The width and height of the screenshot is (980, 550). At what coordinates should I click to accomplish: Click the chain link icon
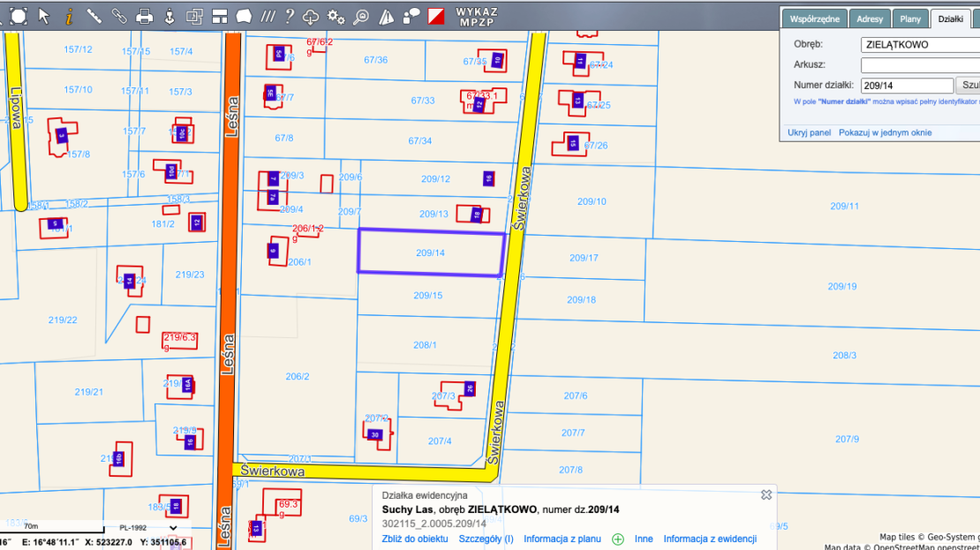point(119,16)
